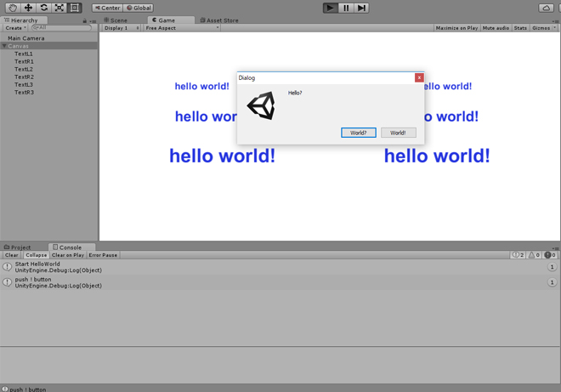Toggle Collapse in Console

click(37, 255)
